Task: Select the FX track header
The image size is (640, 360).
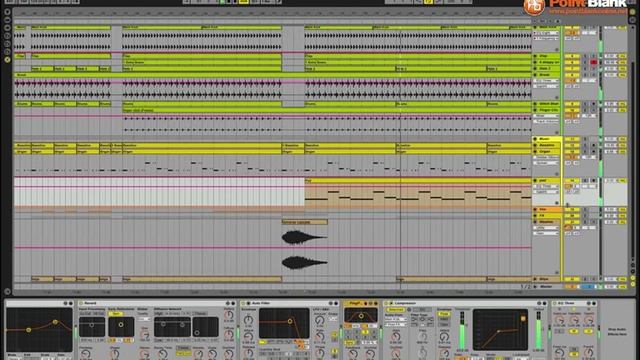Action: click(547, 216)
